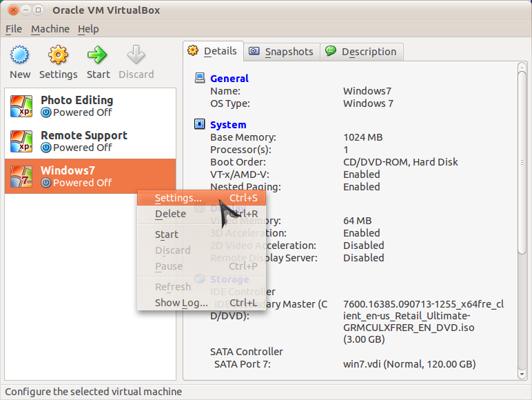Click the Snapshots tab camera icon
Image resolution: width=532 pixels, height=400 pixels.
click(254, 51)
